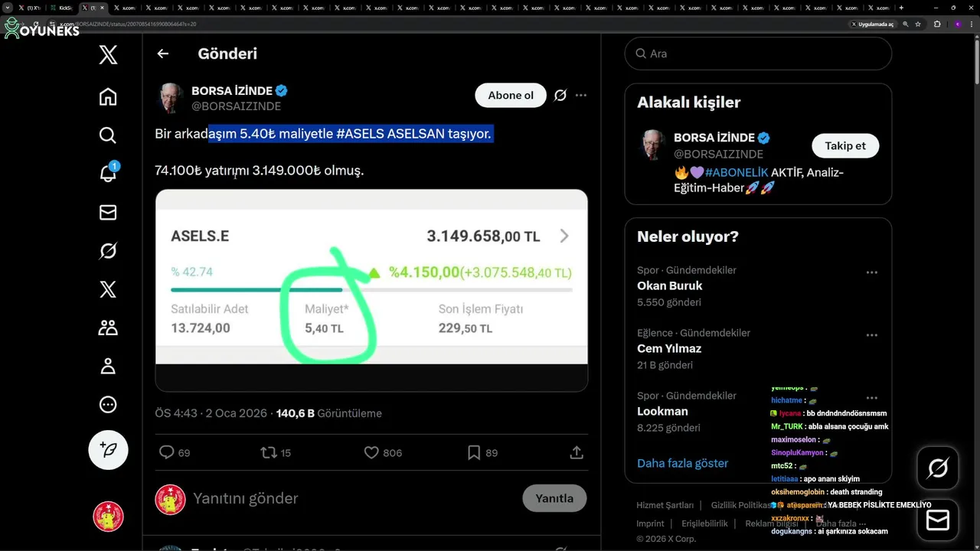Click the share icon on the post
Viewport: 980px width, 551px height.
(x=577, y=452)
